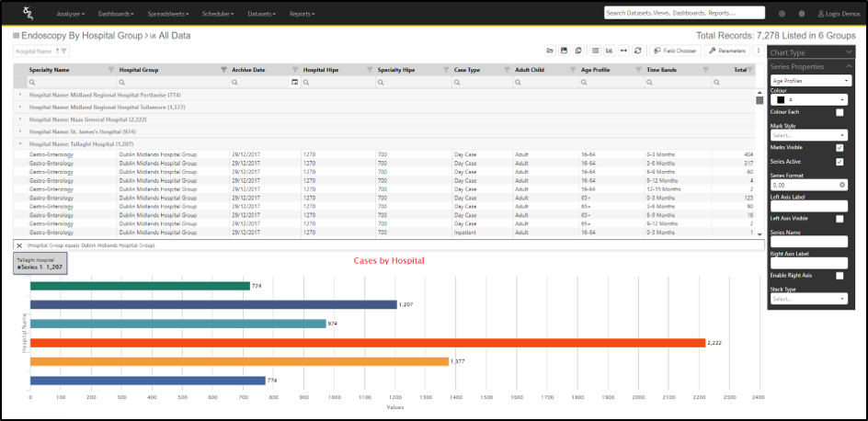Expand the Naas General Hospital group row
This screenshot has width=868, height=421.
tap(20, 119)
